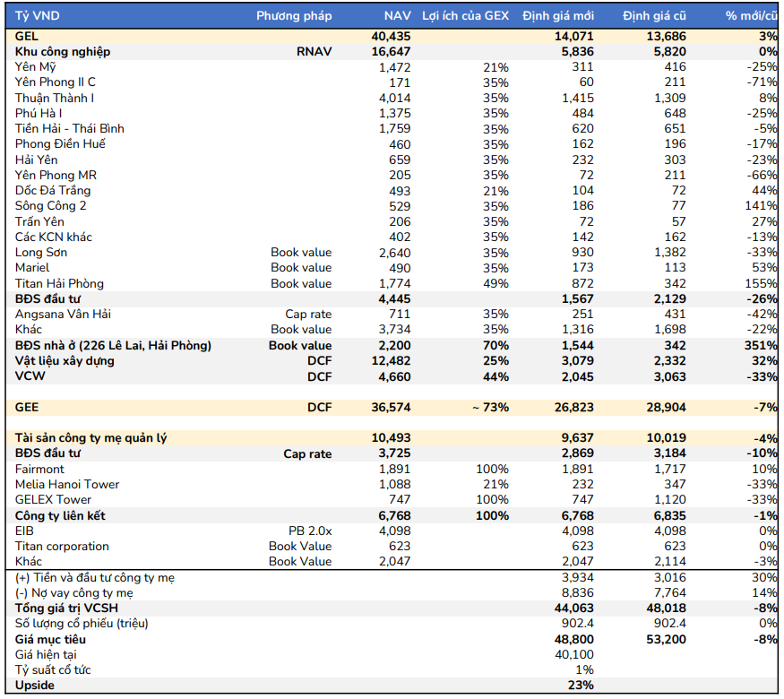Image resolution: width=784 pixels, height=699 pixels.
Task: Select Titan Hải Phòng change 155%
Action: pos(761,283)
